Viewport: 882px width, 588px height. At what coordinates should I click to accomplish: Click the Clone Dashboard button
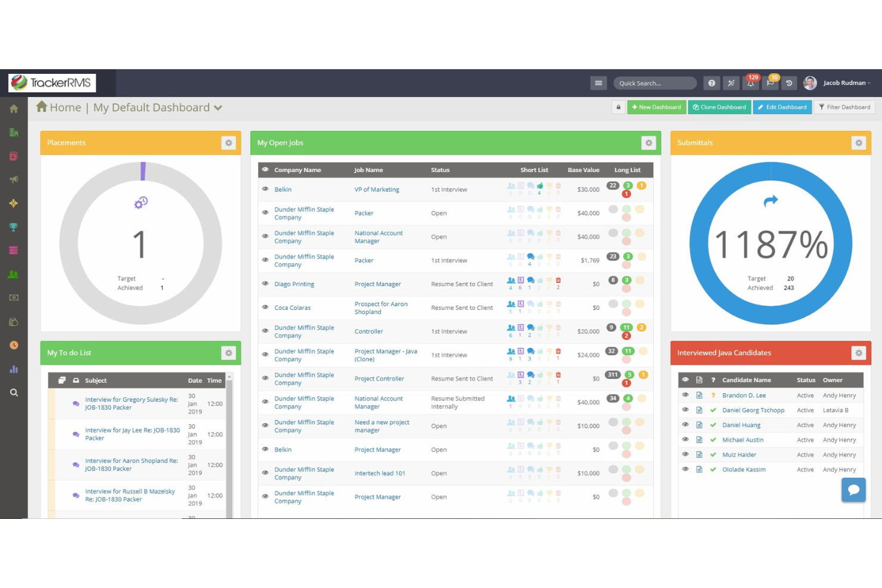[719, 107]
